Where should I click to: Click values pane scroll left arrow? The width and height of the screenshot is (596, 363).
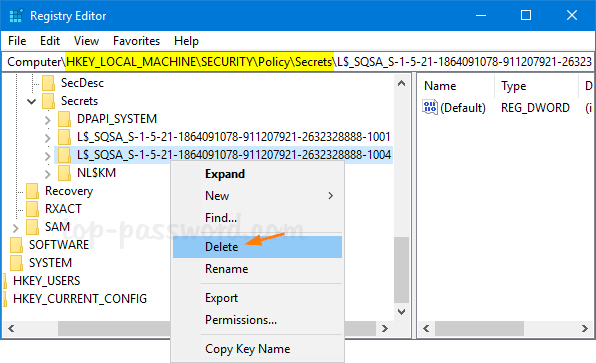[426, 328]
